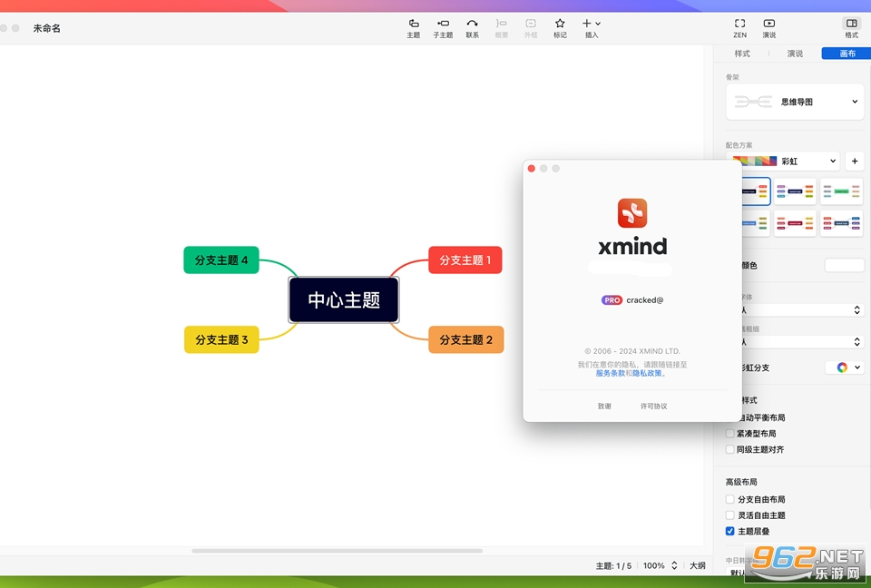The width and height of the screenshot is (871, 588).
Task: Open the 字体 font dropdown arrows
Action: point(857,310)
